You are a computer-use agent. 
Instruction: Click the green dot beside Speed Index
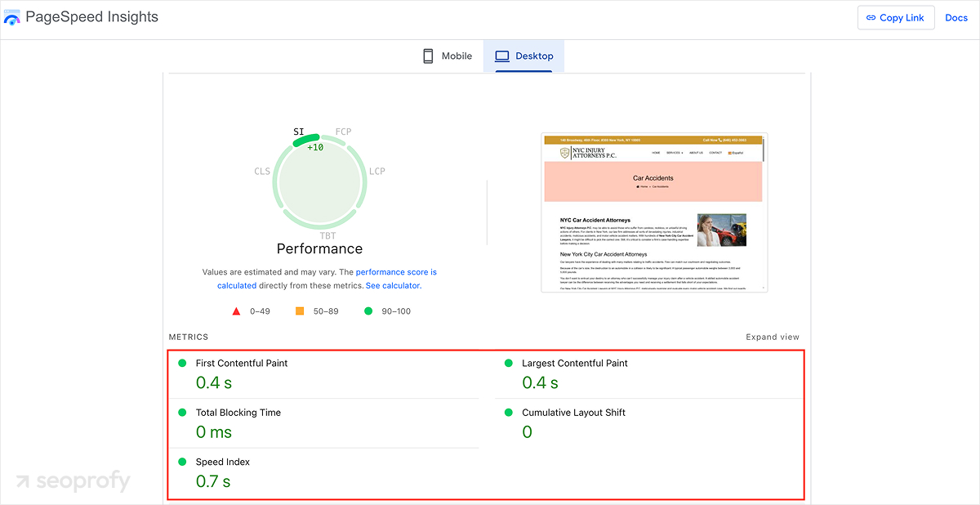click(182, 462)
